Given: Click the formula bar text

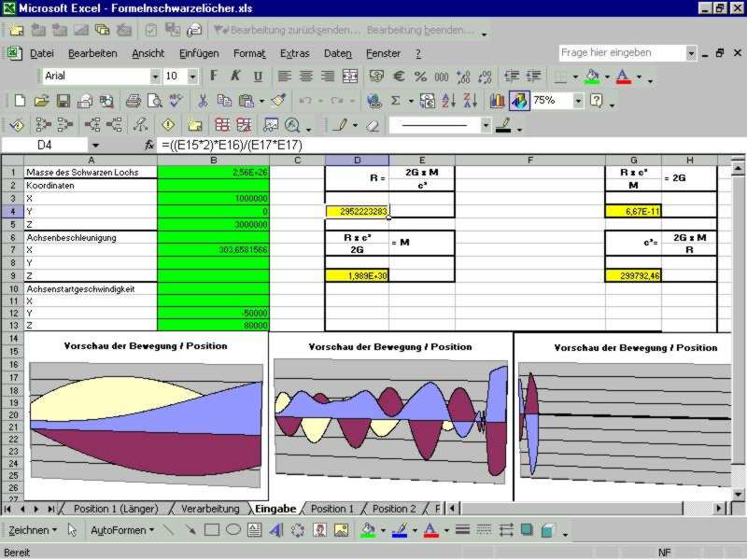Looking at the screenshot, I should pos(232,145).
